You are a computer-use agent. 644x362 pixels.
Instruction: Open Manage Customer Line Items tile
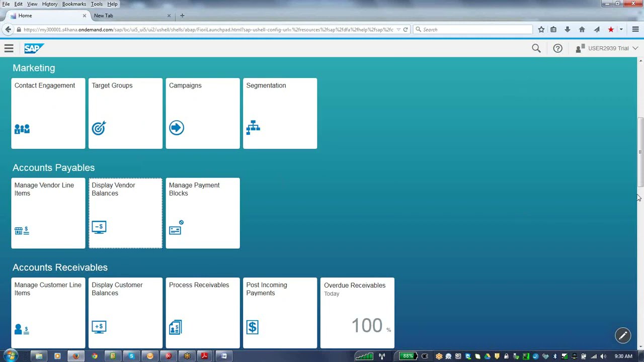(48, 313)
